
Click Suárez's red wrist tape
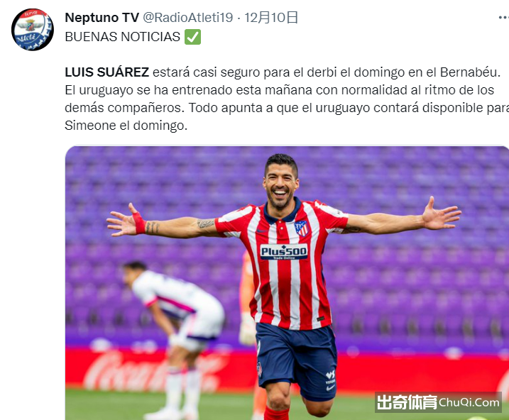pyautogui.click(x=139, y=223)
